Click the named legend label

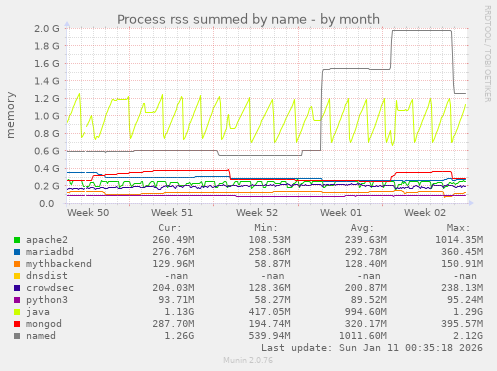pos(41,336)
